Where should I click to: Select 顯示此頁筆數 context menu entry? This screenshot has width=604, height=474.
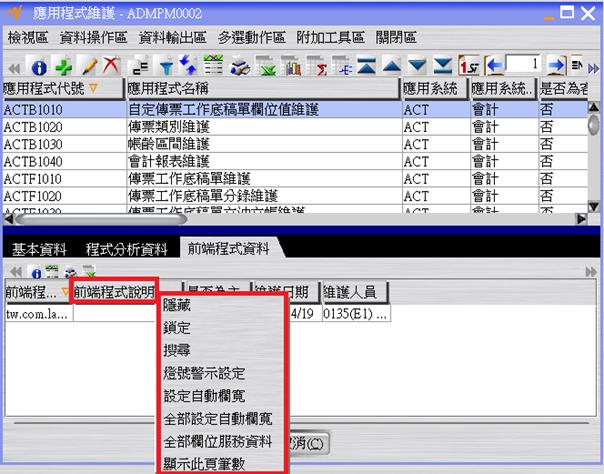pyautogui.click(x=204, y=463)
